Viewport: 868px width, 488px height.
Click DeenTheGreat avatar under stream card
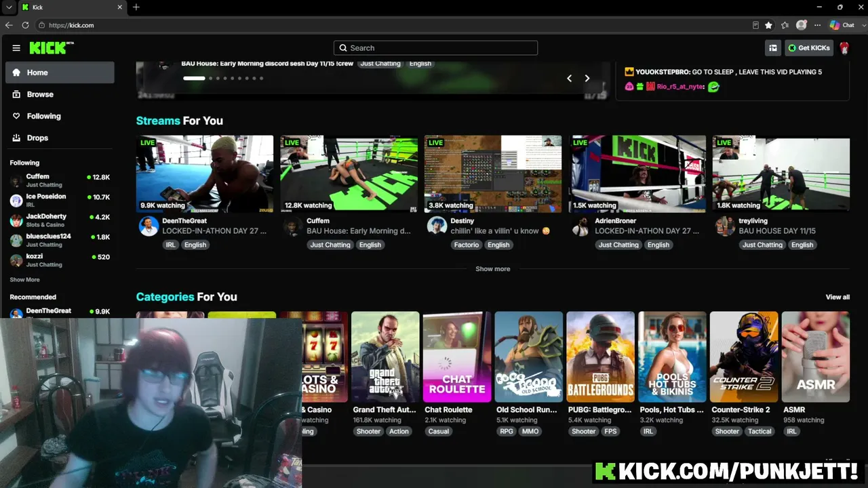[149, 226]
